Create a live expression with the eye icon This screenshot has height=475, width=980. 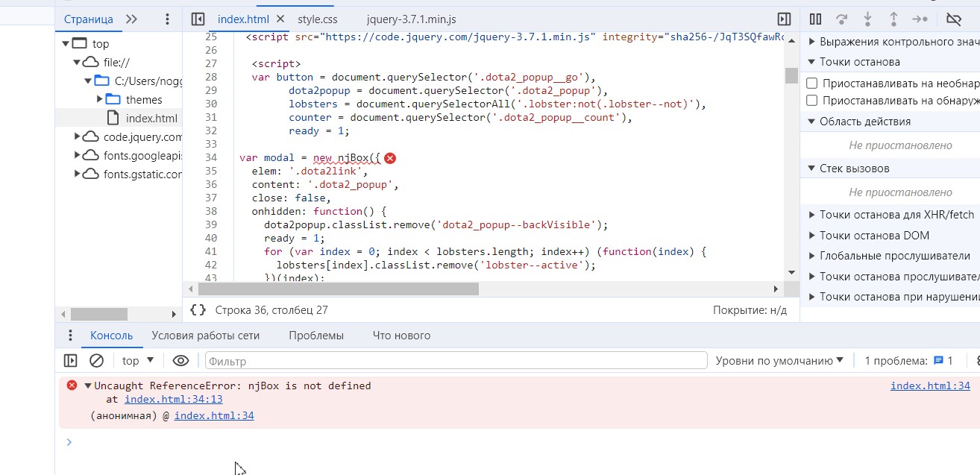click(x=180, y=361)
